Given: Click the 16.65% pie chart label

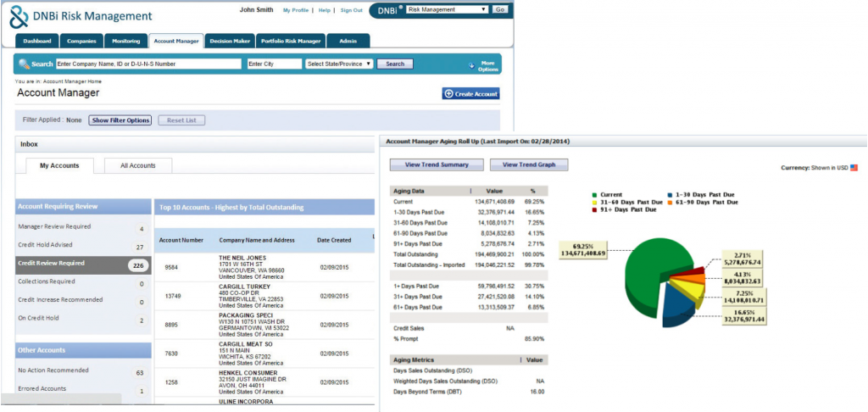Looking at the screenshot, I should click(x=743, y=316).
